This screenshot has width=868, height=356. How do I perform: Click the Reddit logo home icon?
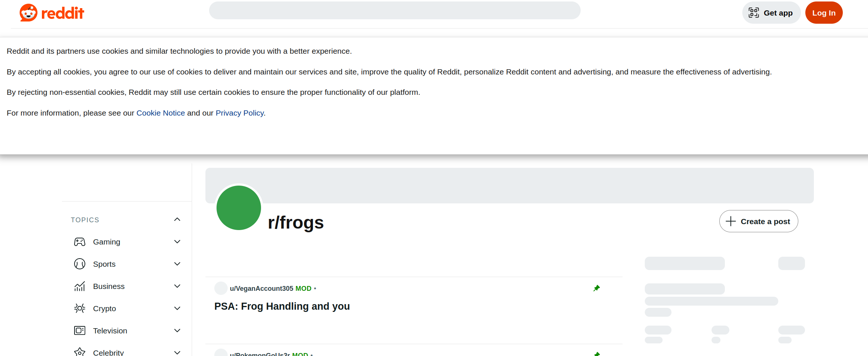pos(29,13)
